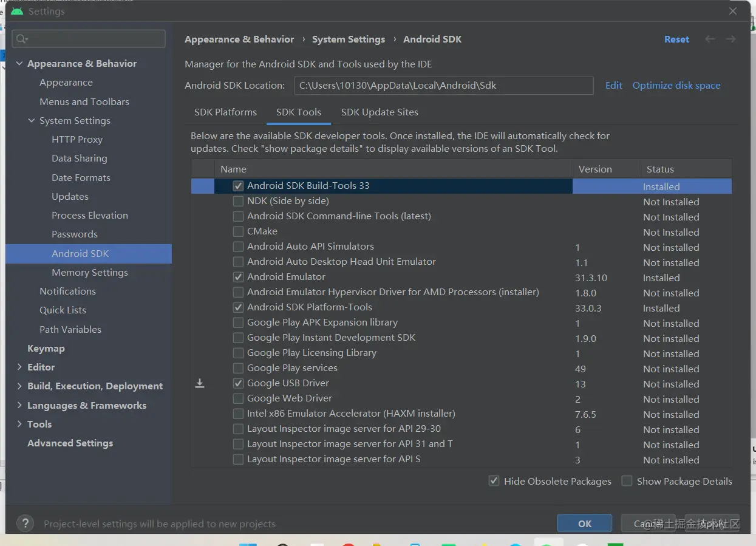The image size is (756, 546).
Task: Expand the Tools section
Action: 19,424
